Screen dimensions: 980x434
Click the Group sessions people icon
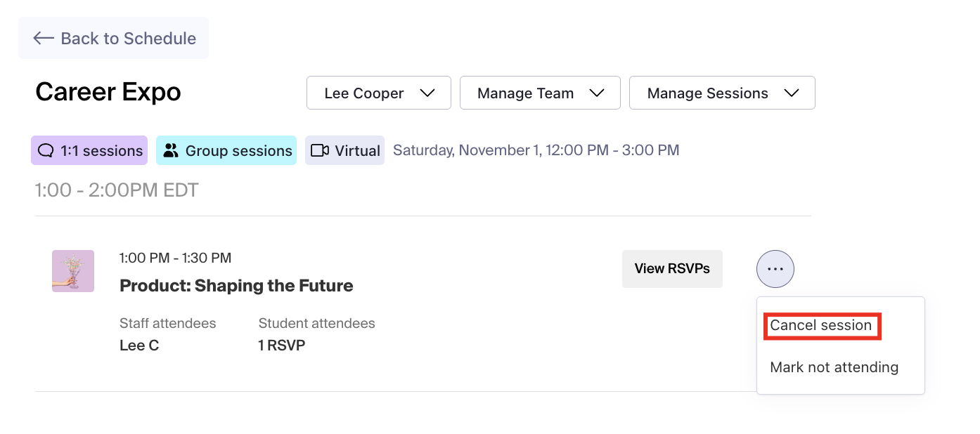[x=171, y=150]
